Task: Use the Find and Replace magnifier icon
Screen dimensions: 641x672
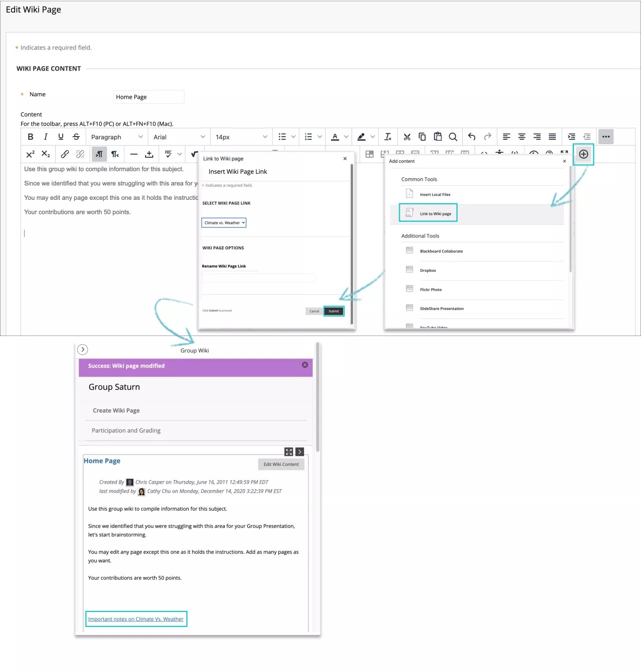Action: [453, 136]
